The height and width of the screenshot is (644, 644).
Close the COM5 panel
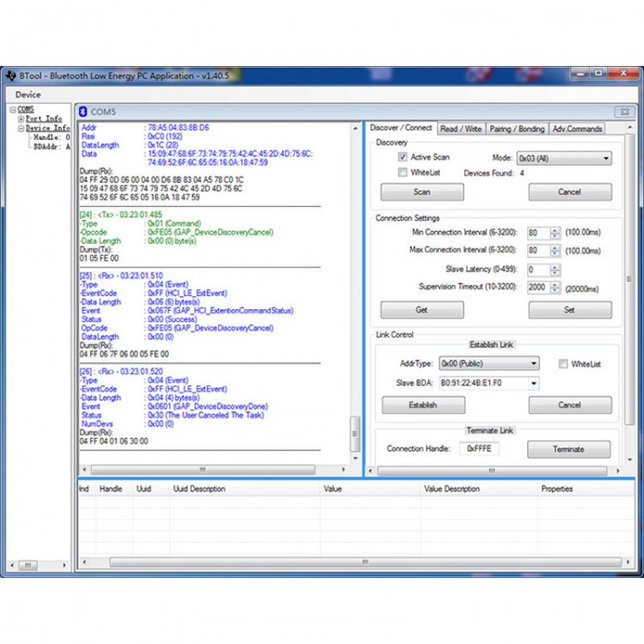(624, 112)
